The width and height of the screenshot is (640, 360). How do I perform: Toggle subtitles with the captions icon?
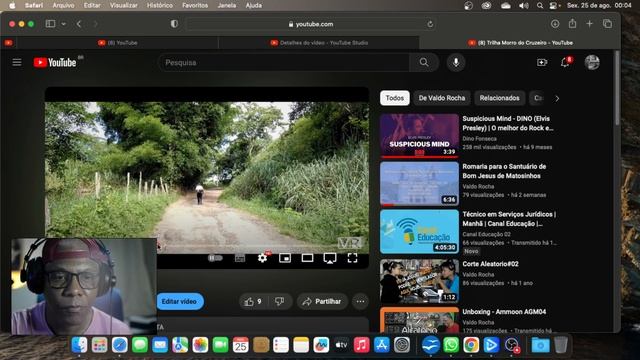tap(240, 258)
